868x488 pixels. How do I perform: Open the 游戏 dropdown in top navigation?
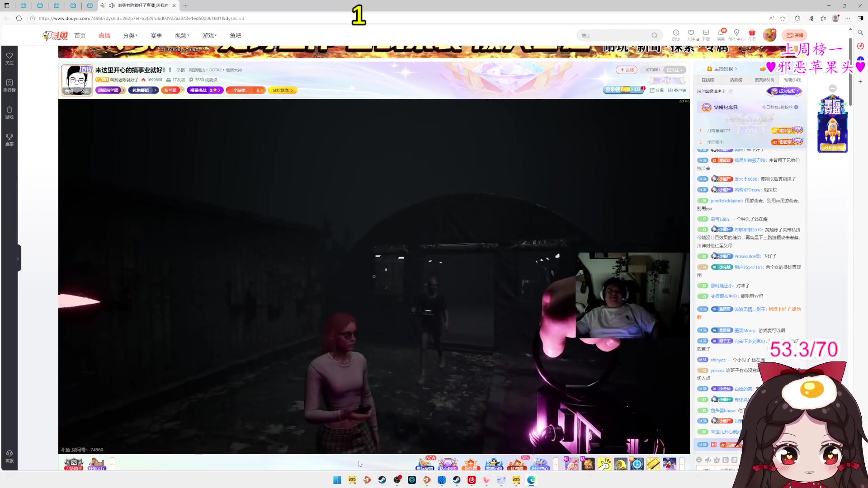[209, 35]
